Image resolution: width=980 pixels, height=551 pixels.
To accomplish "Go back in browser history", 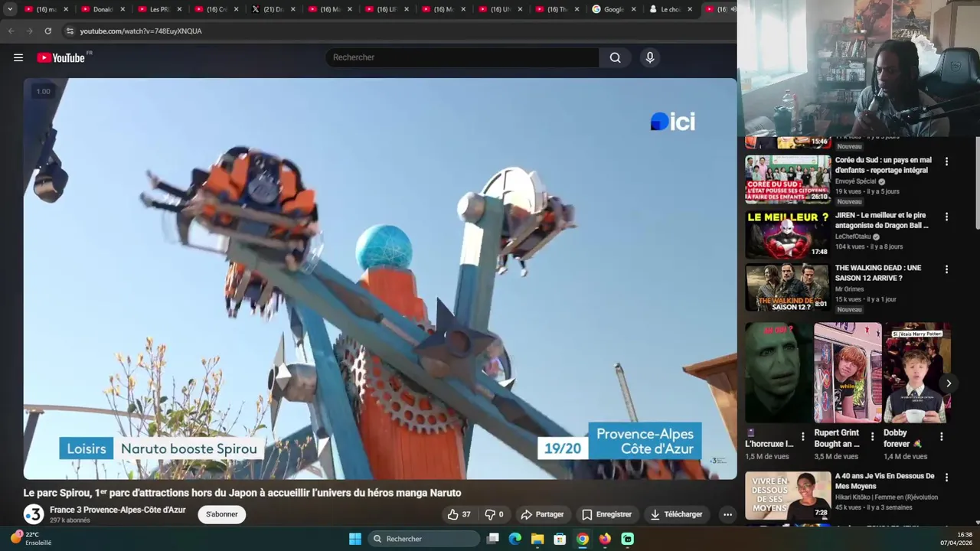I will tap(11, 31).
